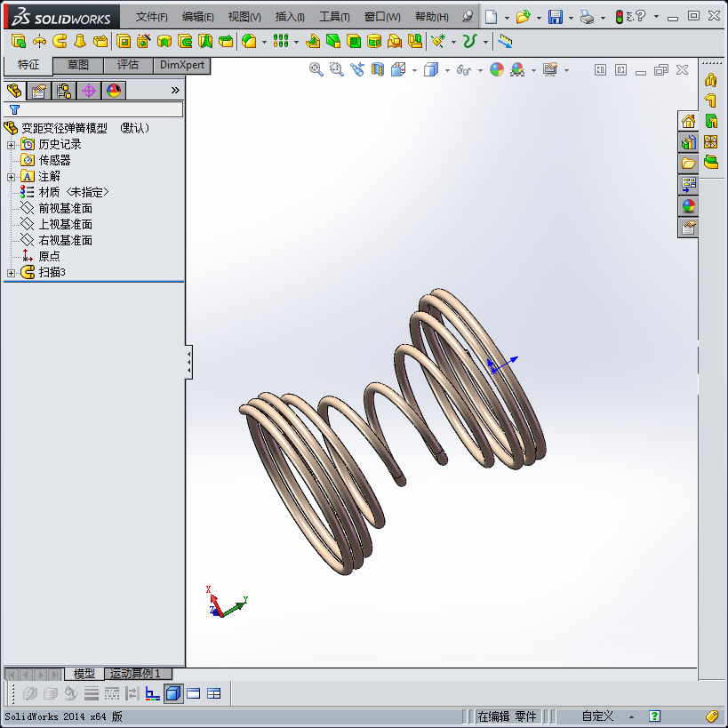Open Edit Appearance color sphere icon
The height and width of the screenshot is (728, 728).
[497, 69]
